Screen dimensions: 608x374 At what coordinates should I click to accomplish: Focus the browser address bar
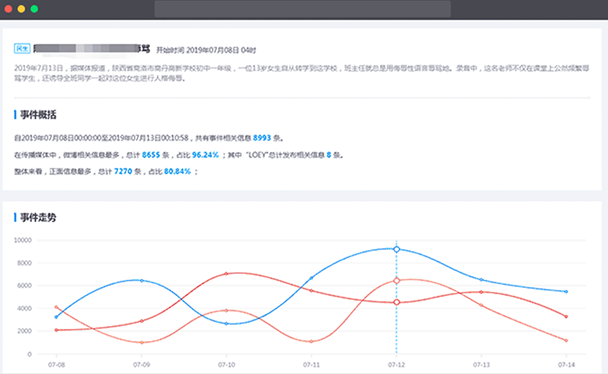point(302,9)
